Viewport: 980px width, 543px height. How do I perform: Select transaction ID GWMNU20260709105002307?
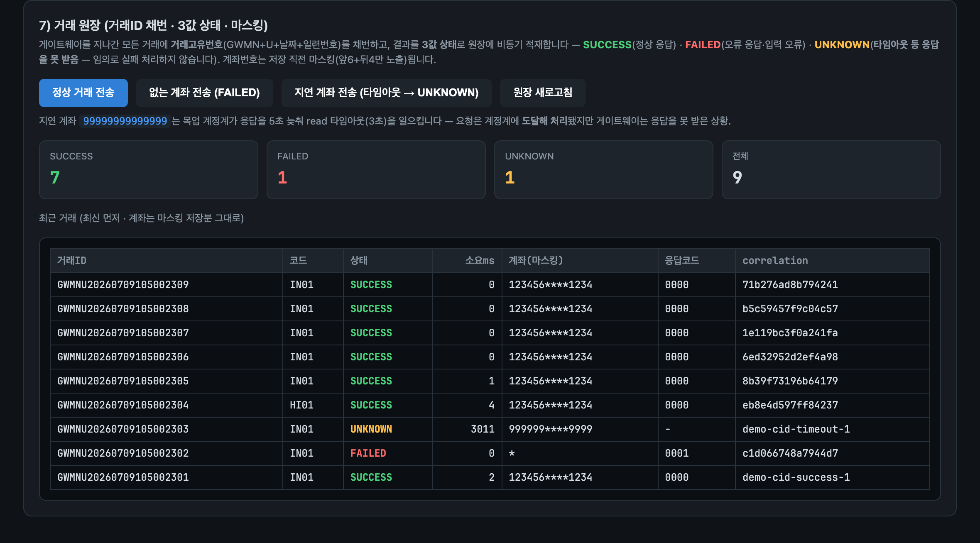123,333
